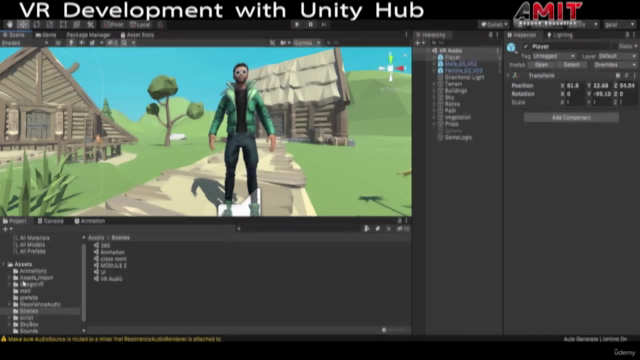Click the Step frame button
The image size is (640, 360).
click(x=324, y=24)
